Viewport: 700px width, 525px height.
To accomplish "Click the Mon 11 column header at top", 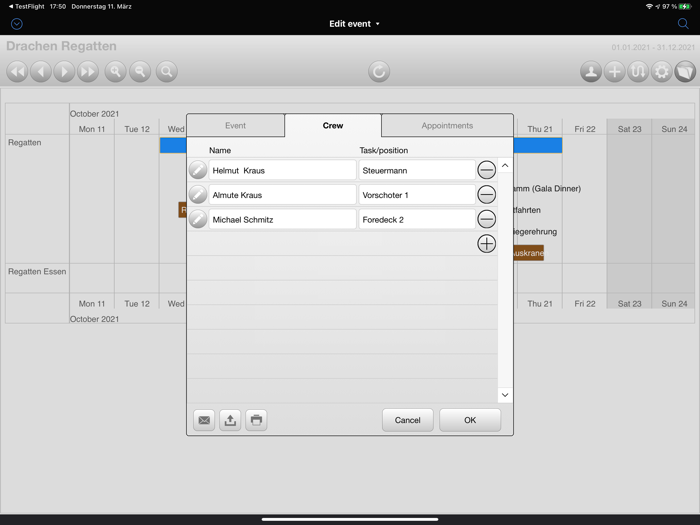I will (92, 129).
